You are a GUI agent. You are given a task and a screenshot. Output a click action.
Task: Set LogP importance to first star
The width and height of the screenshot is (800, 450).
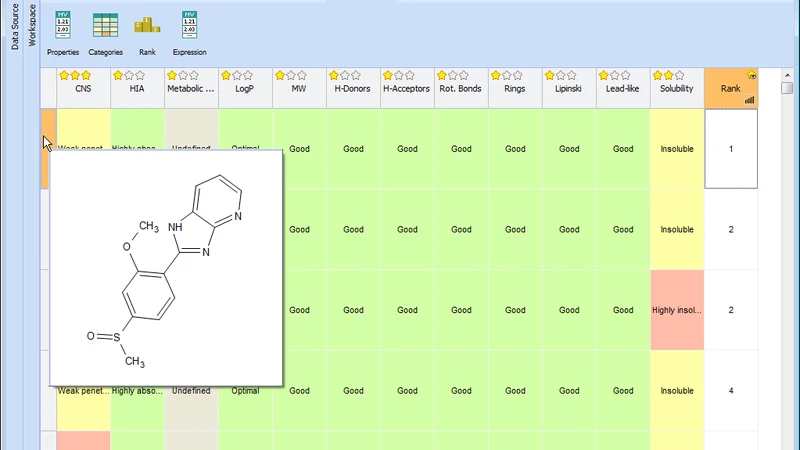point(226,76)
